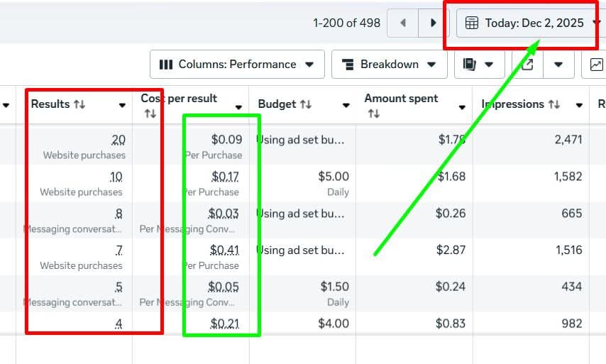Click the export share icon
The width and height of the screenshot is (606, 364).
(x=527, y=65)
